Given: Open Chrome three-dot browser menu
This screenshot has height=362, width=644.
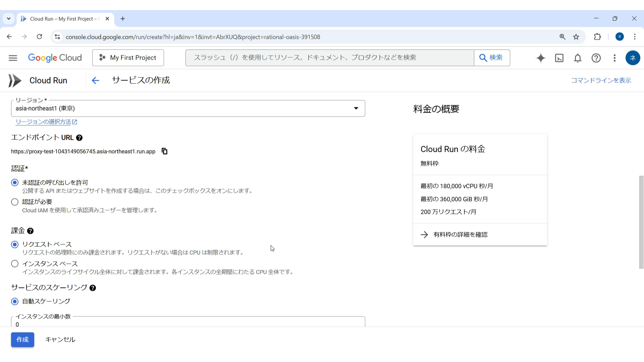Looking at the screenshot, I should coord(635,37).
